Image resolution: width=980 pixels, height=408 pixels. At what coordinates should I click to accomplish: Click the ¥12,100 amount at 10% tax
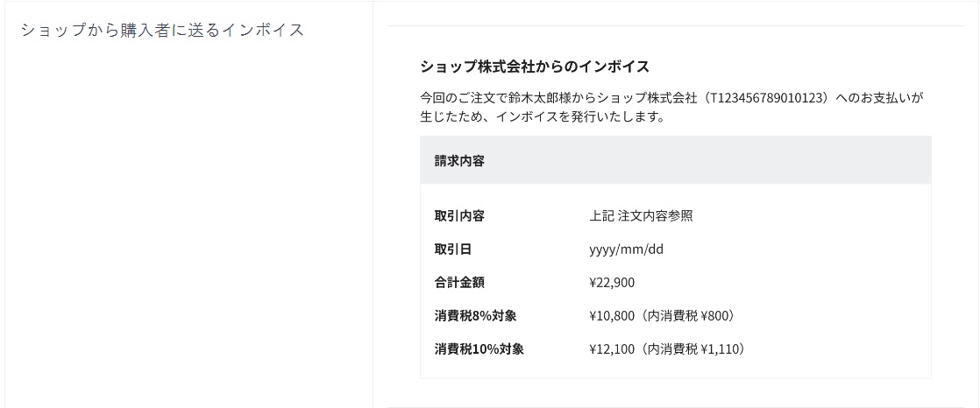(612, 348)
